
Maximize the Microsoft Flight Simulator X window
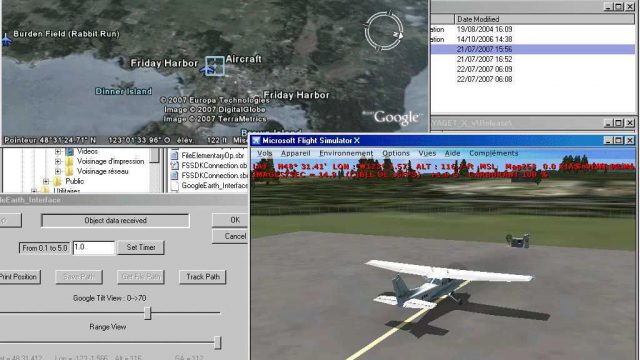click(619, 140)
